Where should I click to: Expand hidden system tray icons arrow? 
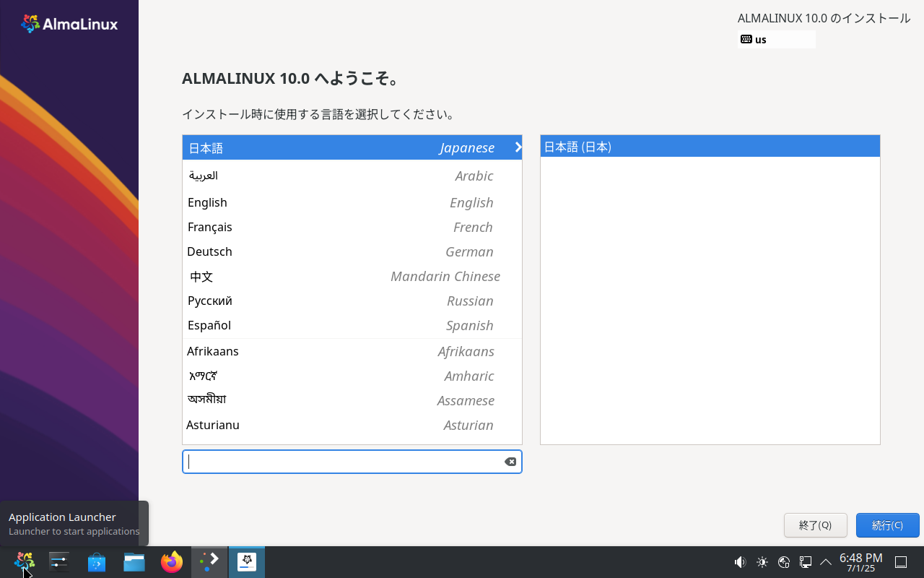826,561
